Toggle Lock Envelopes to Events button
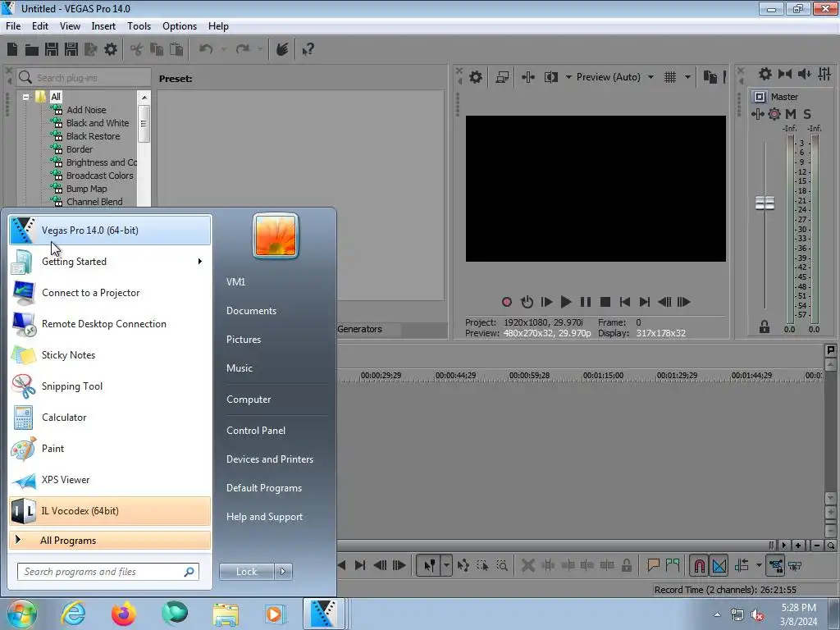Screen dimensions: 840x630 775,565
